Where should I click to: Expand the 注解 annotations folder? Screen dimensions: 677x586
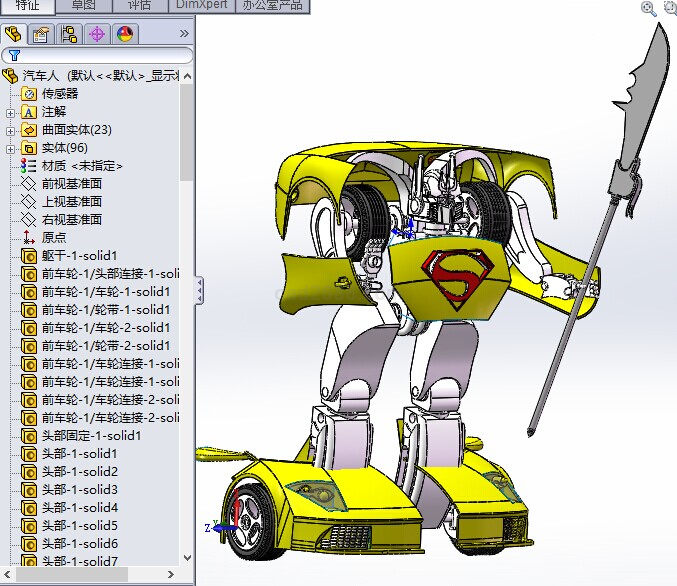click(11, 112)
